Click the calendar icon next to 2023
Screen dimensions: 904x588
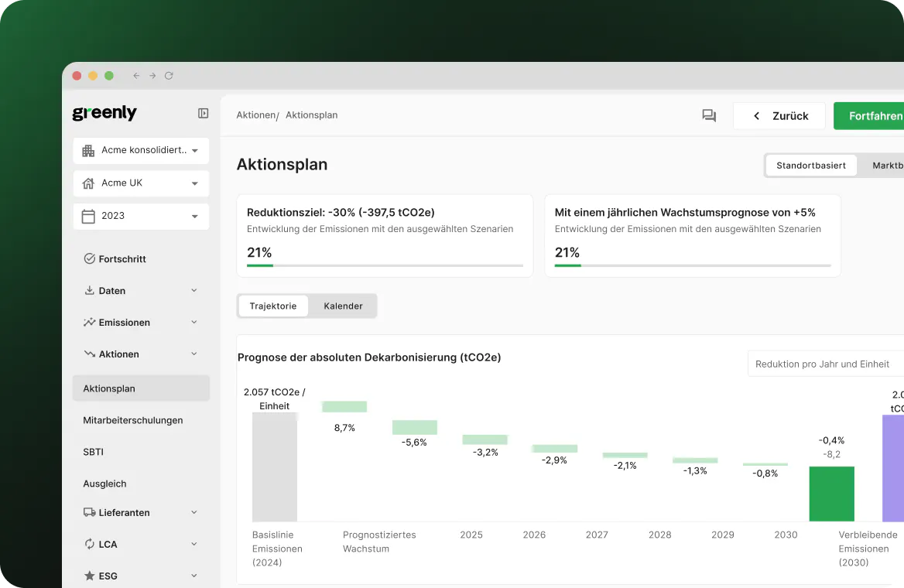tap(87, 216)
